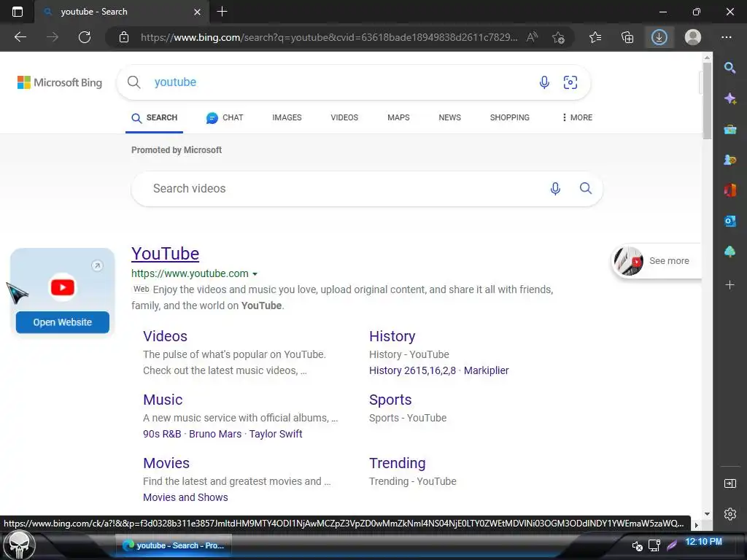
Task: Click the page vertical scrollbar thumb
Action: (707, 100)
